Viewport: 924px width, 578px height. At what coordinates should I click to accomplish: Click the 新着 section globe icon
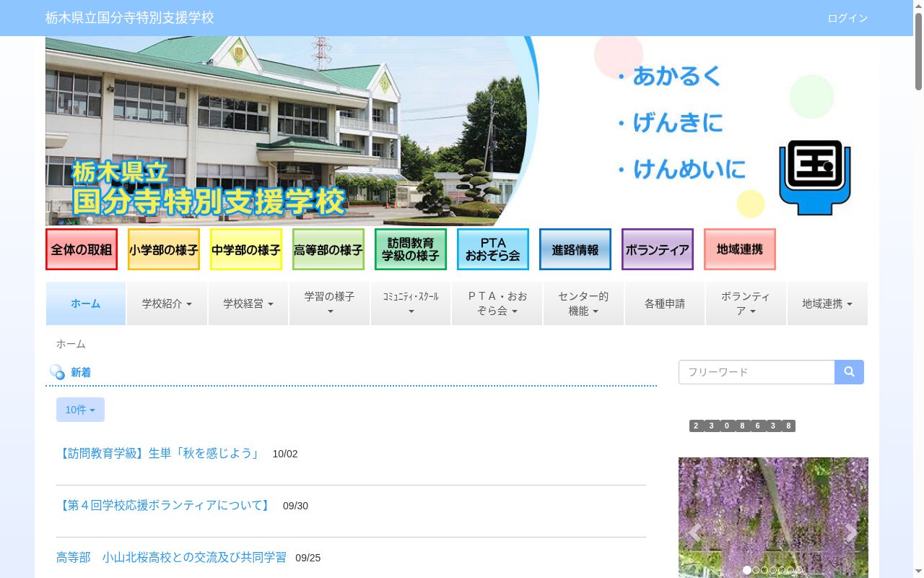(57, 372)
